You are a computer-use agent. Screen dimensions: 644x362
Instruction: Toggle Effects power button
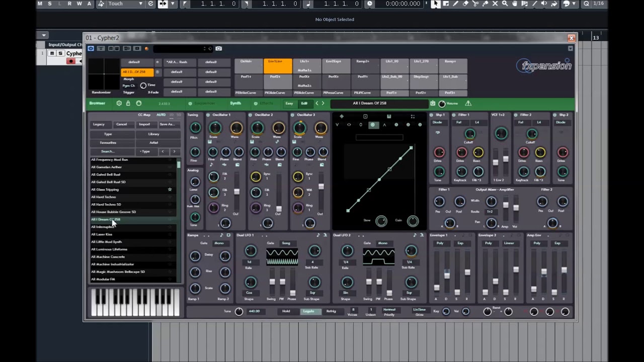tap(256, 103)
